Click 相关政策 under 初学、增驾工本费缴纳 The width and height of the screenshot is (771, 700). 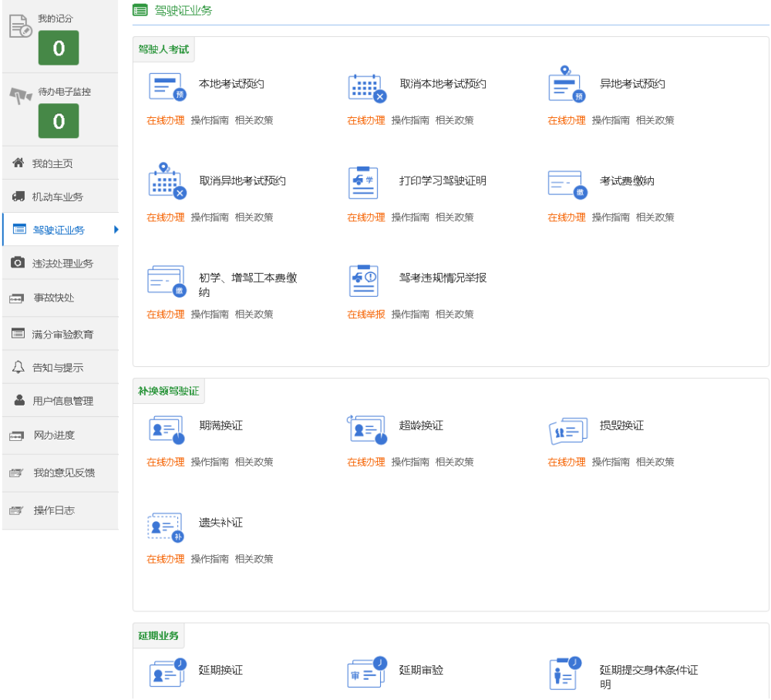[x=254, y=315]
